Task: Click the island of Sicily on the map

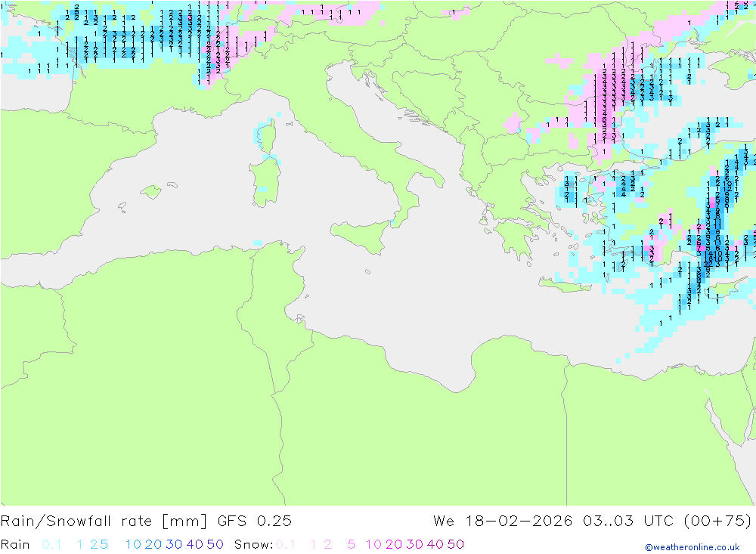Action: [x=361, y=237]
